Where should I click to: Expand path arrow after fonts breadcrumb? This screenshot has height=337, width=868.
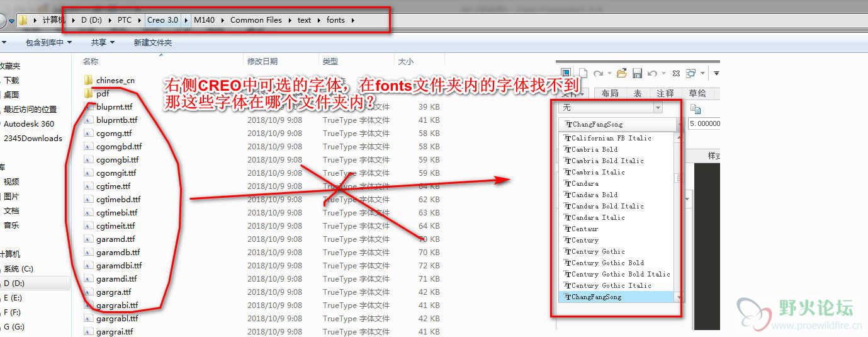click(352, 20)
